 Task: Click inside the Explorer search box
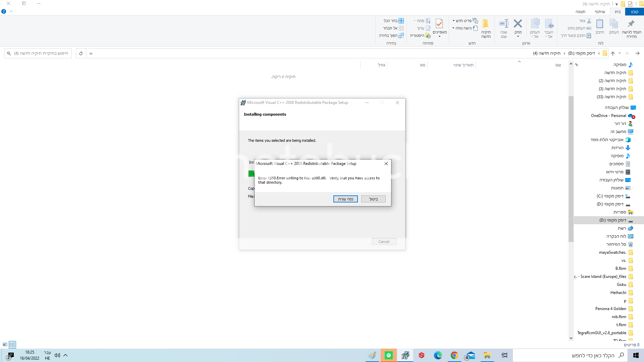(37, 53)
